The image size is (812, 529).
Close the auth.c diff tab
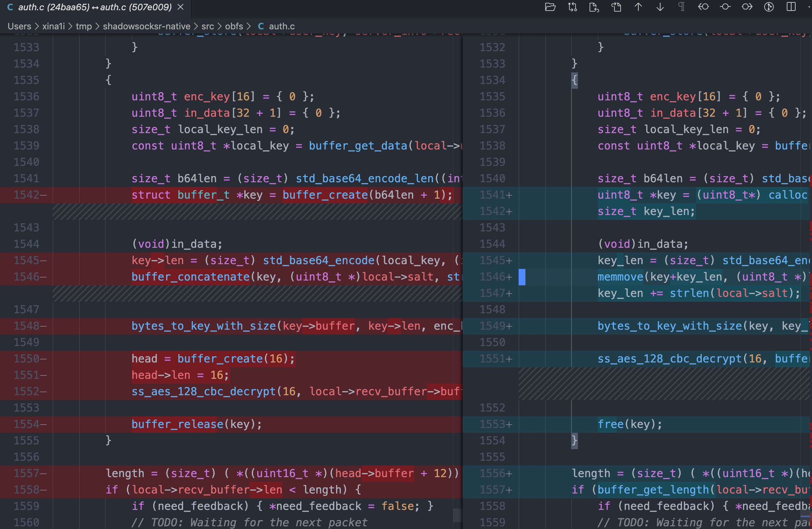[x=181, y=7]
